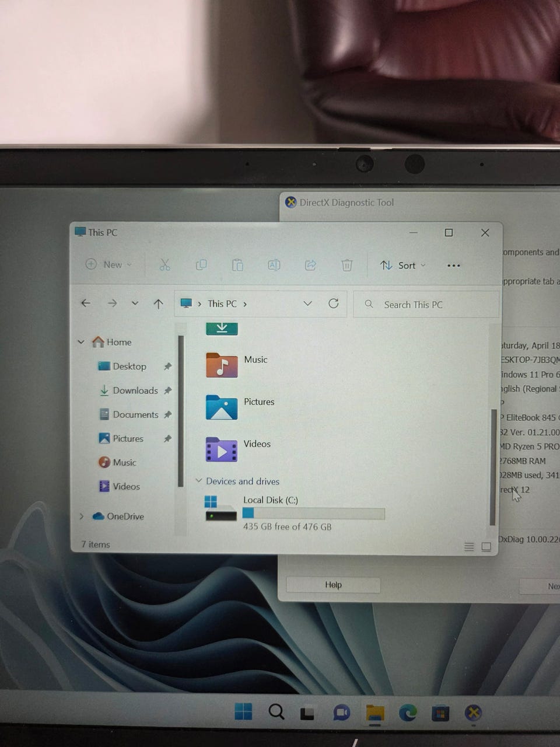560x747 pixels.
Task: Unpin Documents using its pin icon
Action: [167, 414]
